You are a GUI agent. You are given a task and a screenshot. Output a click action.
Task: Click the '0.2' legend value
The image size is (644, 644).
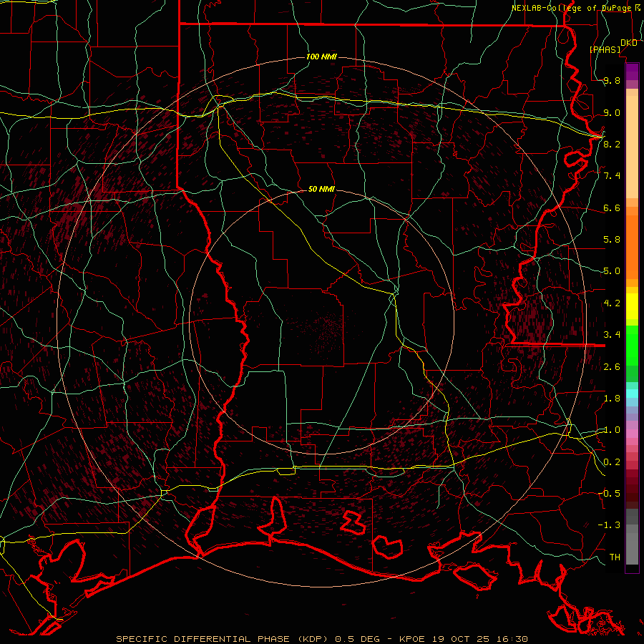(x=612, y=462)
